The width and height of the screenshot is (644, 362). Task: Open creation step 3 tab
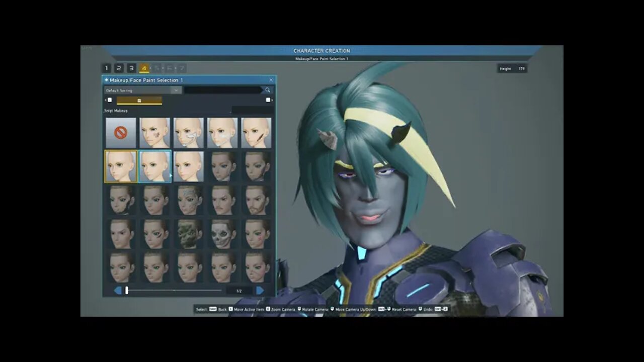point(131,68)
